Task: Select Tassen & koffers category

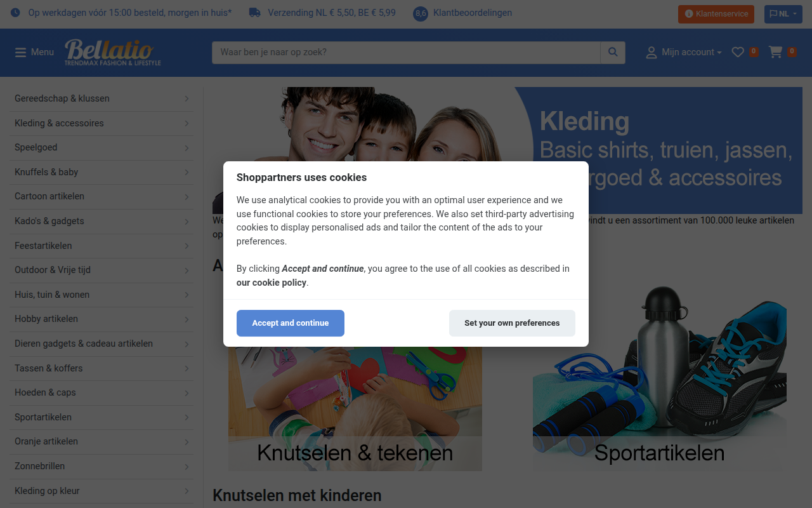Action: click(x=101, y=368)
